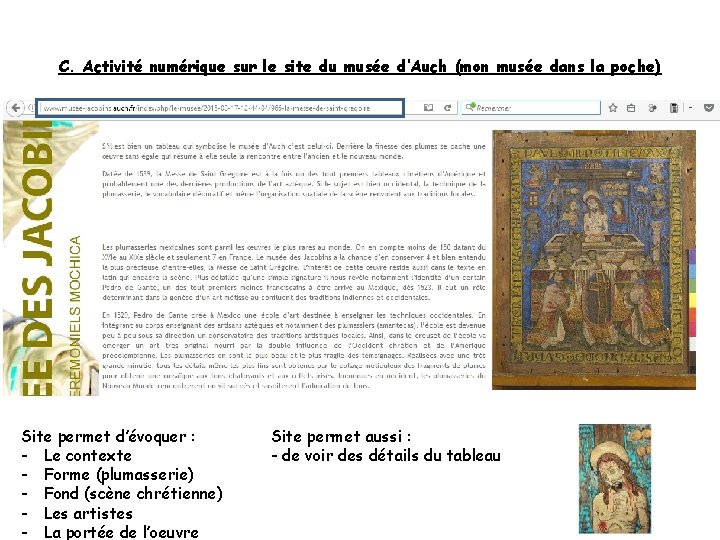Click the slide title 'Activité numérique sur le site'

[360, 67]
